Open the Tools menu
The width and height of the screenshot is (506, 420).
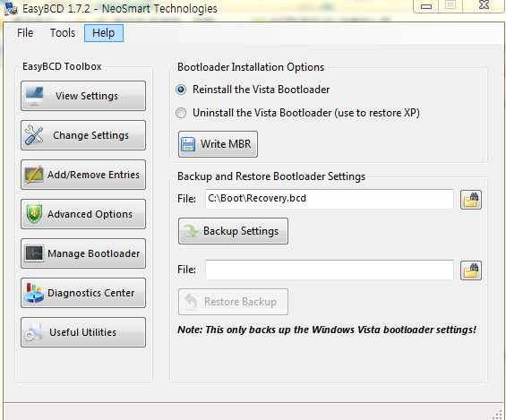pyautogui.click(x=63, y=33)
